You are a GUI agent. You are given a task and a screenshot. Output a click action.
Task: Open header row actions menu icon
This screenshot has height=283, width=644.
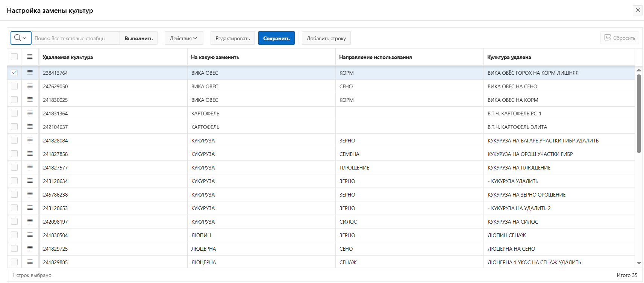click(x=30, y=57)
